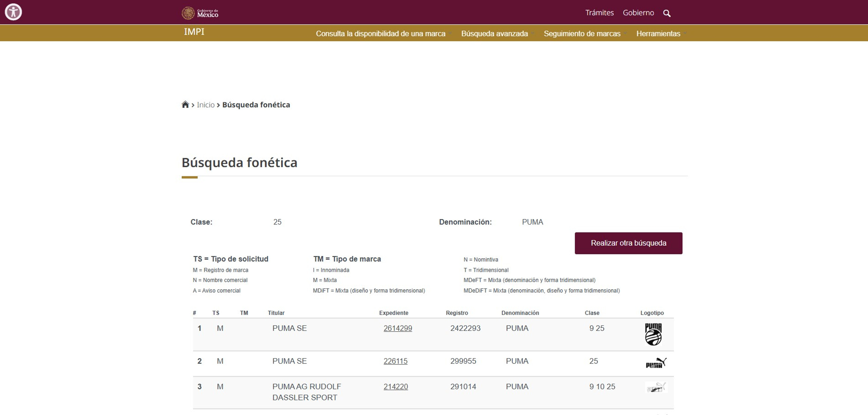
Task: Open the accessibility options icon
Action: (13, 12)
